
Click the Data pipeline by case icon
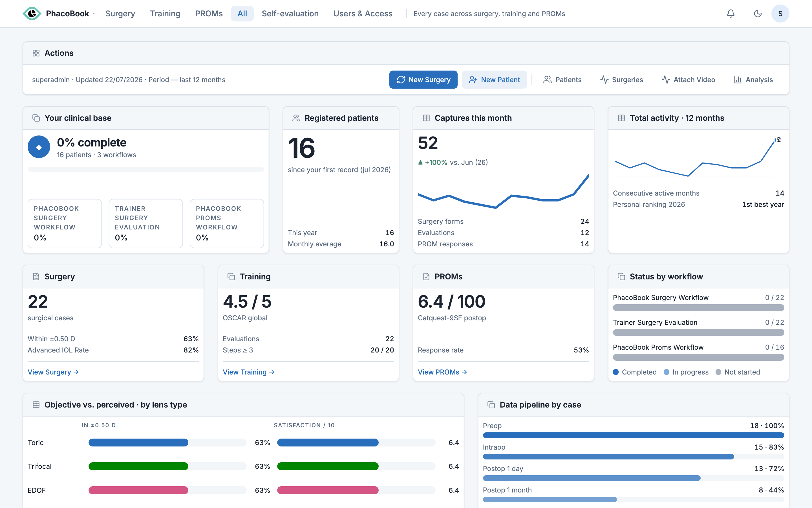491,404
